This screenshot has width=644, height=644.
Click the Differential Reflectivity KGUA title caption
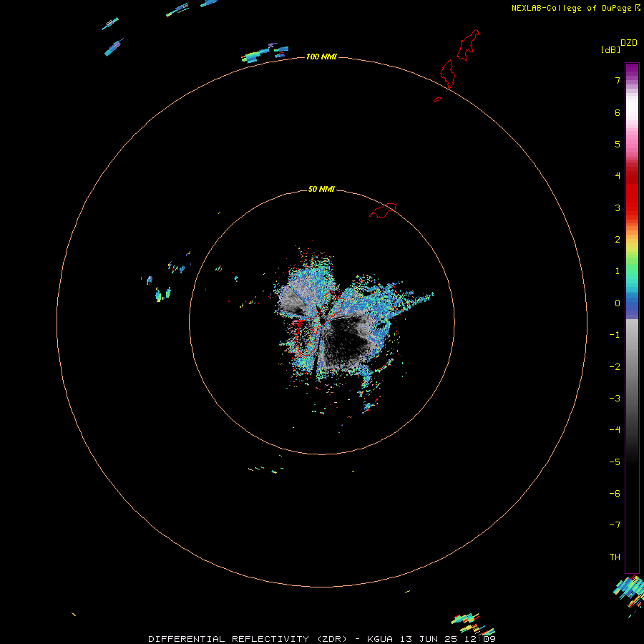322,639
